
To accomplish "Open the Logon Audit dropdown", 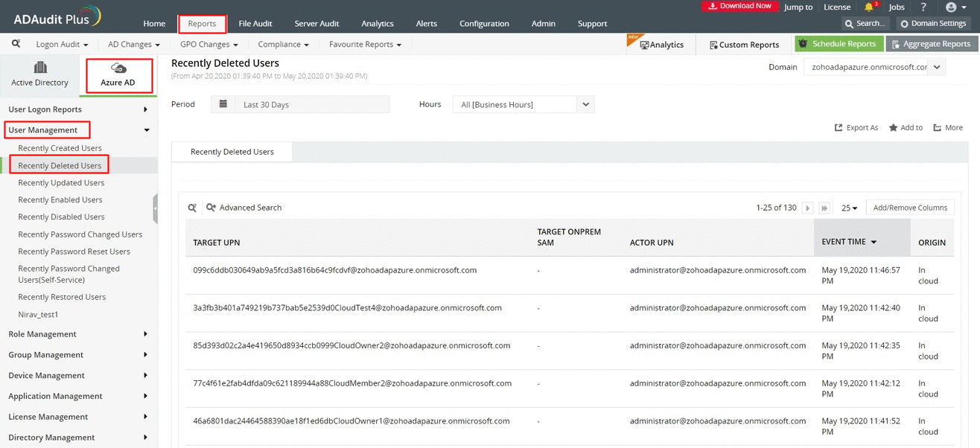I will click(62, 45).
